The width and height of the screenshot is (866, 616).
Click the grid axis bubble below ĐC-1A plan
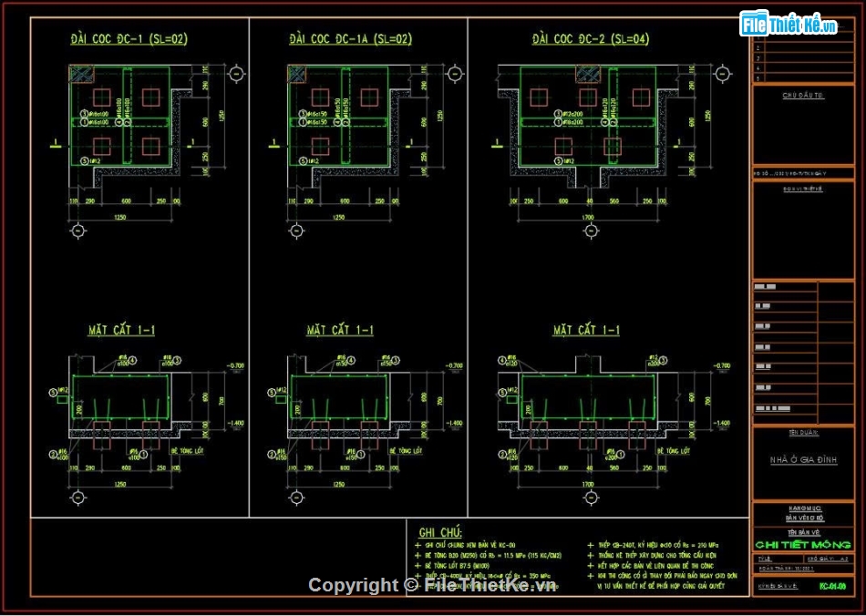pos(295,231)
